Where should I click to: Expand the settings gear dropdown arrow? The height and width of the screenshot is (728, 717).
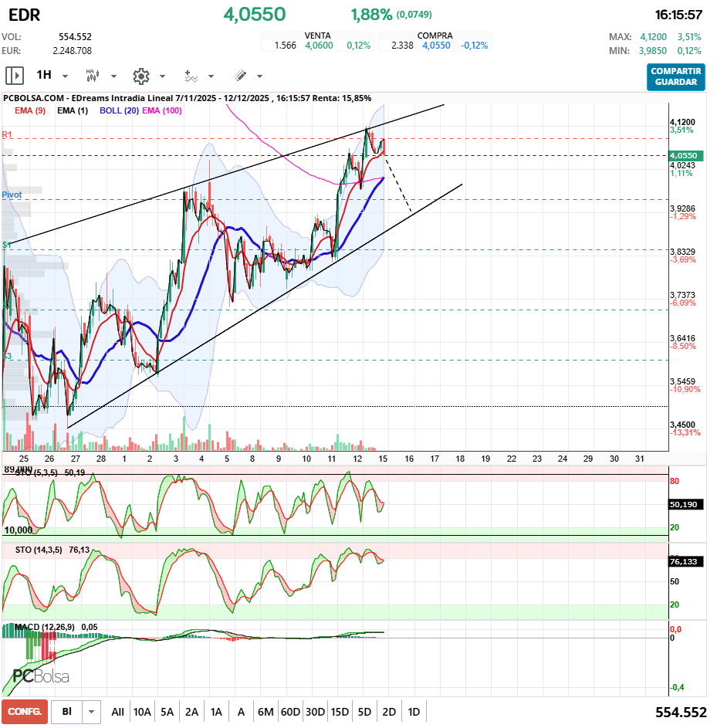point(162,76)
